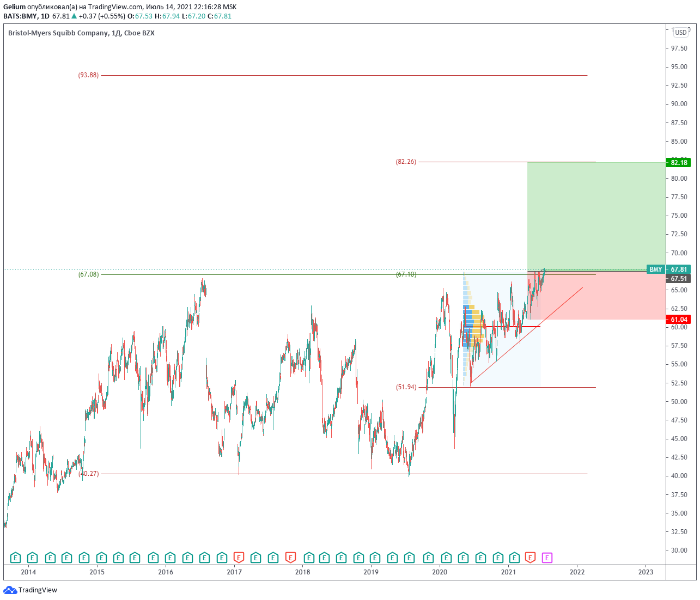This screenshot has height=600, width=700.
Task: Open the Gelium author profile link
Action: [x=14, y=7]
